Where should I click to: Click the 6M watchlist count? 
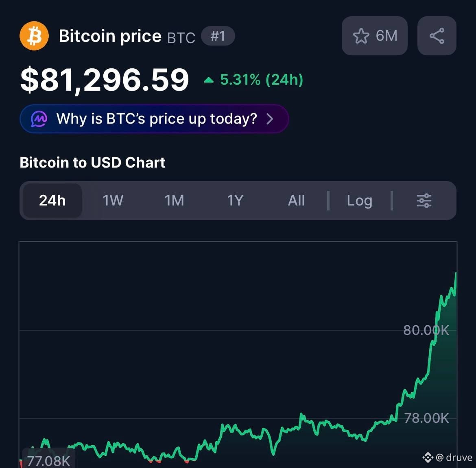(x=386, y=36)
